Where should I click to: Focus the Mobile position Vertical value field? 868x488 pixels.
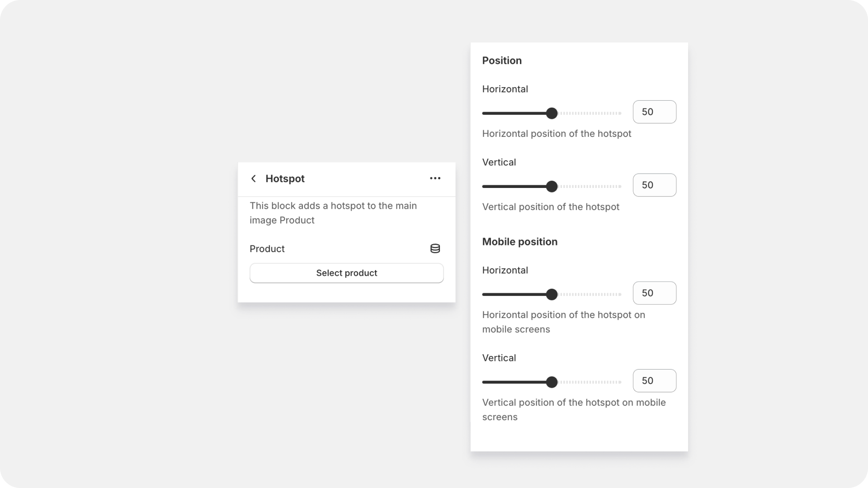(655, 381)
